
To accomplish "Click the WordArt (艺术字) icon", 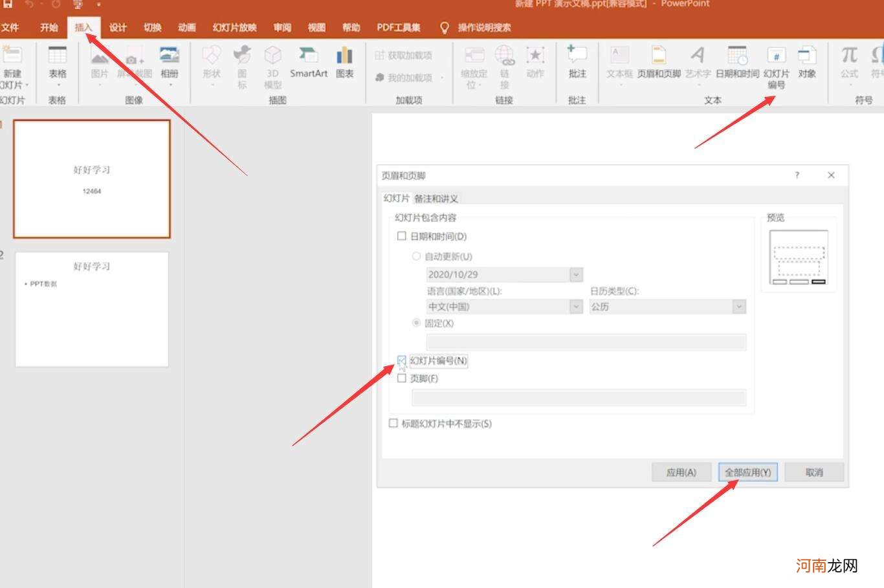I will tap(698, 56).
